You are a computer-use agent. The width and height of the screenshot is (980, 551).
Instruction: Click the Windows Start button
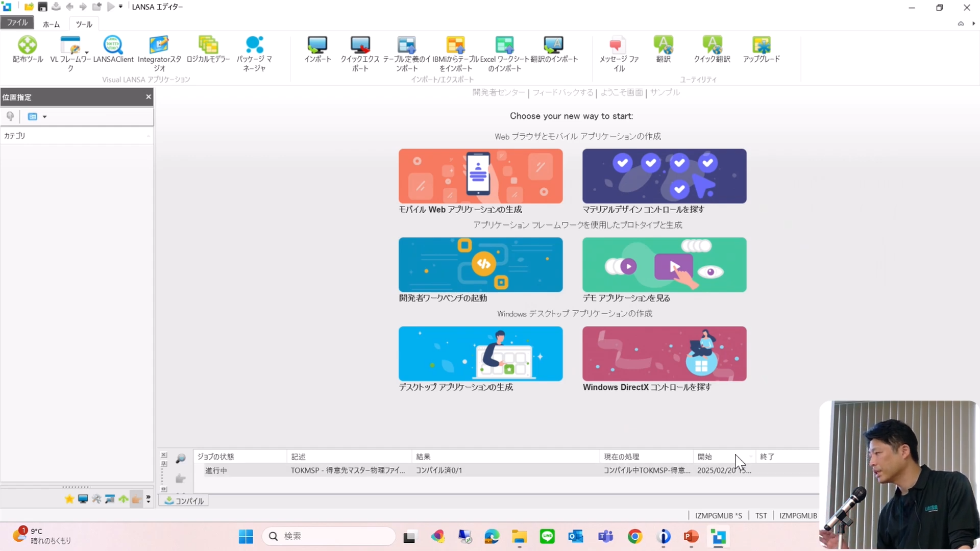click(x=246, y=536)
